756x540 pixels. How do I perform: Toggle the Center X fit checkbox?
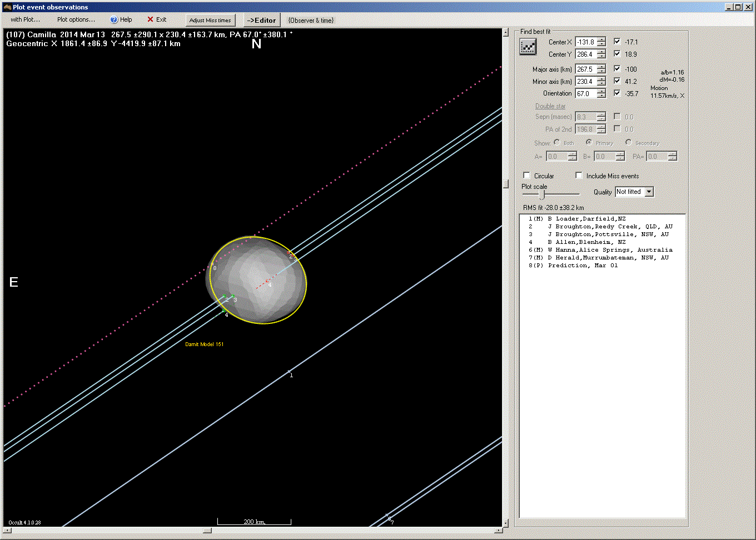[x=617, y=41]
